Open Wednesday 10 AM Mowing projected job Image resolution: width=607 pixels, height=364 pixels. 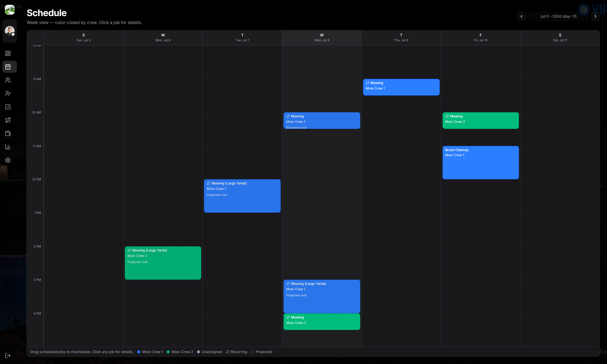322,120
